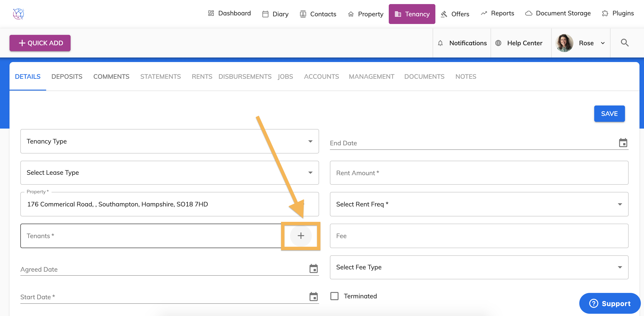Open the Support chat button
Image resolution: width=644 pixels, height=316 pixels.
click(610, 303)
